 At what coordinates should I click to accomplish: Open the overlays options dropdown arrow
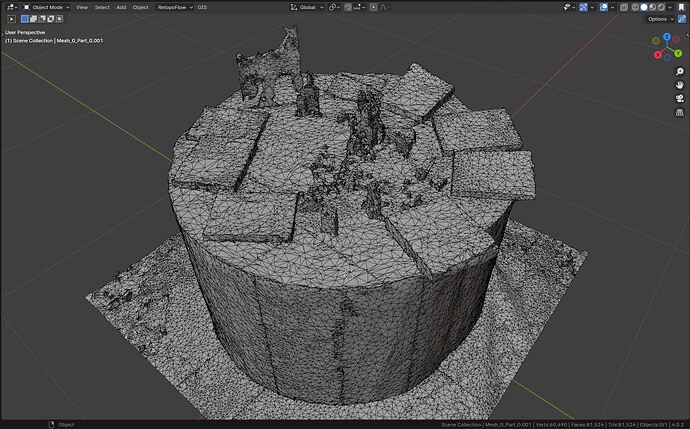pos(613,7)
